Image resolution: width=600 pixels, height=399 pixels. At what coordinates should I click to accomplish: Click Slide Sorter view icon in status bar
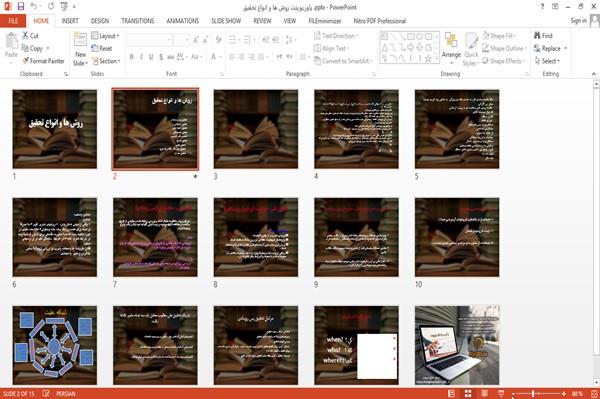point(468,394)
